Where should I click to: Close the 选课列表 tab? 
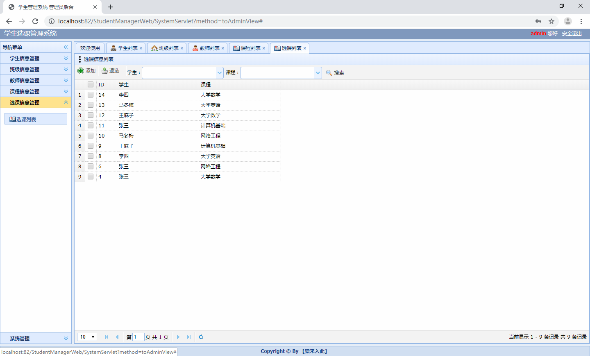tap(305, 48)
